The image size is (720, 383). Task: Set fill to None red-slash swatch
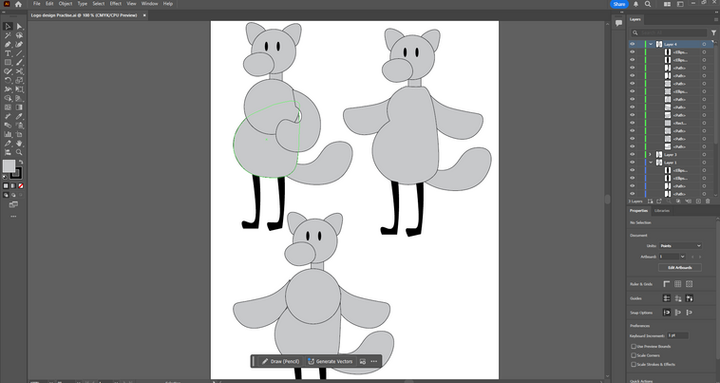pyautogui.click(x=21, y=186)
